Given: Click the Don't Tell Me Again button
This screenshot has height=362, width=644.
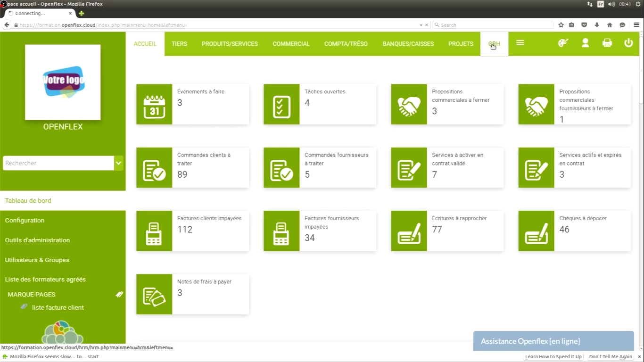Looking at the screenshot, I should pos(611,357).
